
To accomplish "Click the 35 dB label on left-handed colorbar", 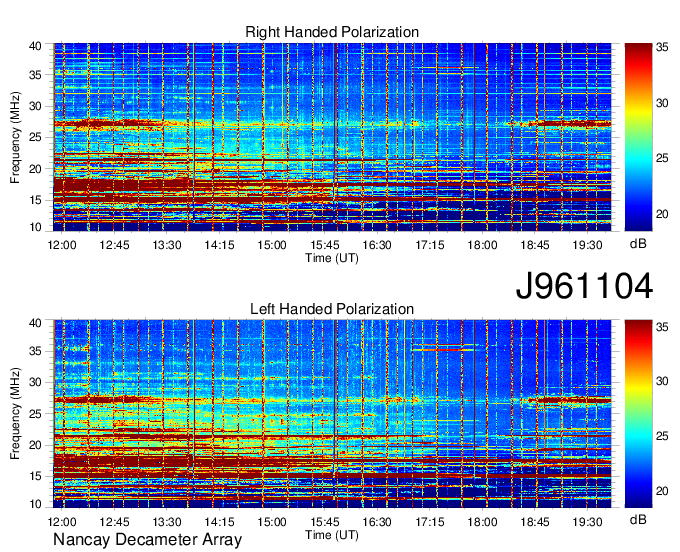I will coord(662,327).
